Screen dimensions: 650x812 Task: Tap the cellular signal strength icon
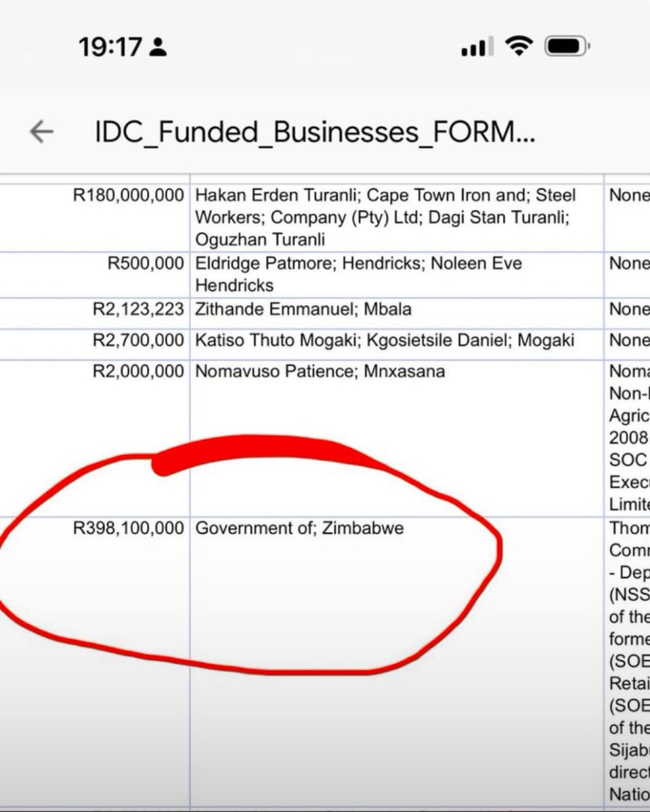click(x=477, y=47)
